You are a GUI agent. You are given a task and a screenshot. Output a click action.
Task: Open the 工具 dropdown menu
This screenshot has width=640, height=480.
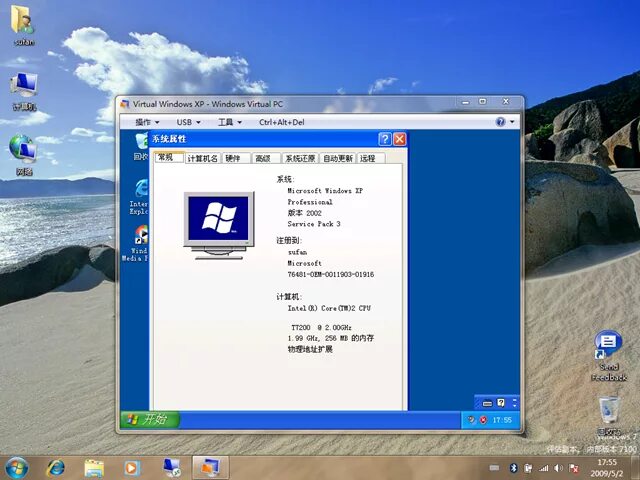point(230,122)
